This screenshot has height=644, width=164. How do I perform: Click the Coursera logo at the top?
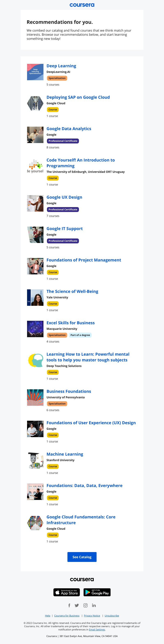[82, 5]
